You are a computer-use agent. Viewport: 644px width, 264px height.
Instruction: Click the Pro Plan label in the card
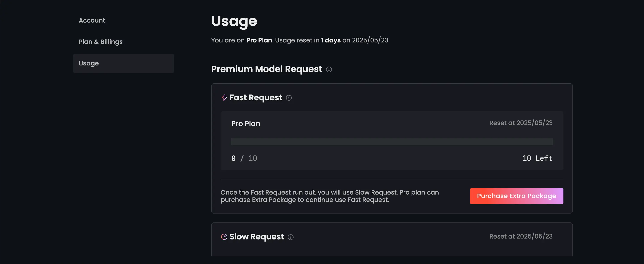(246, 124)
